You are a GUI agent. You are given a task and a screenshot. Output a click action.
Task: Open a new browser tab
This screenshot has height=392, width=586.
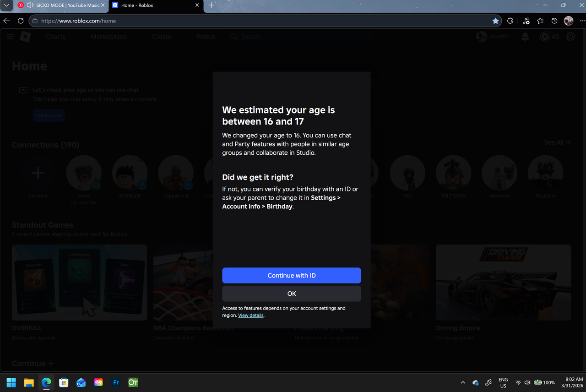coord(211,5)
